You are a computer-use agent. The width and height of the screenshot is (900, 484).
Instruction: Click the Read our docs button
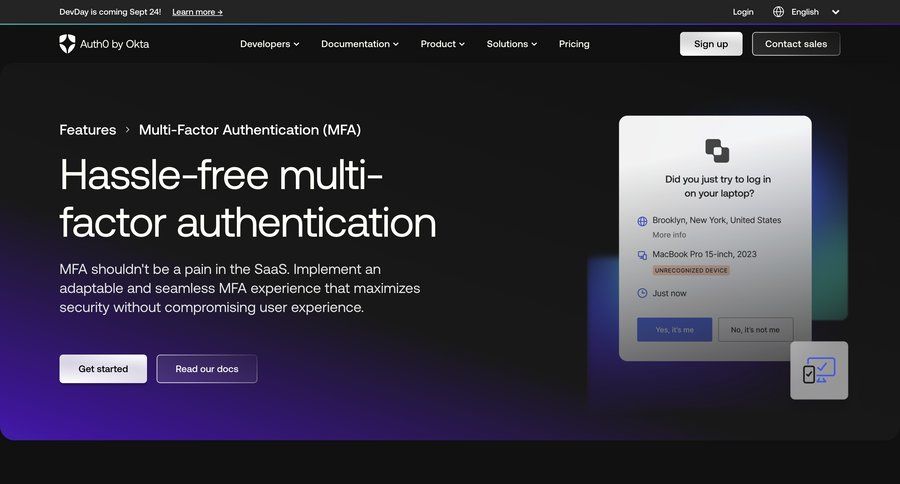pyautogui.click(x=207, y=369)
